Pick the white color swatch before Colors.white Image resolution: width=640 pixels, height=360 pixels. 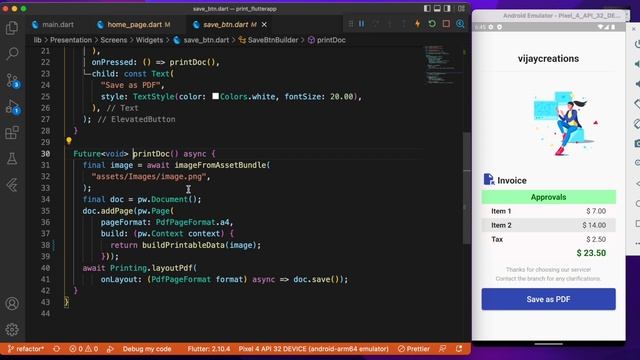pos(215,96)
